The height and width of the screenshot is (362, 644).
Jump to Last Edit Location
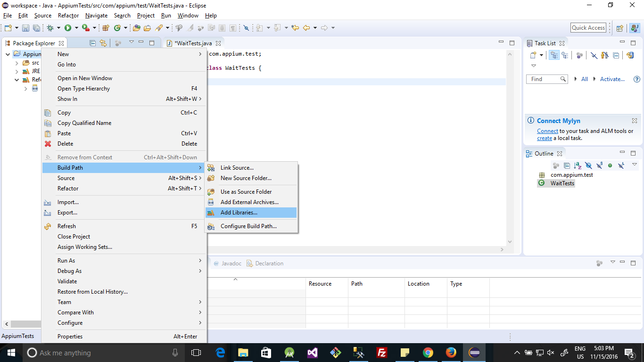295,28
